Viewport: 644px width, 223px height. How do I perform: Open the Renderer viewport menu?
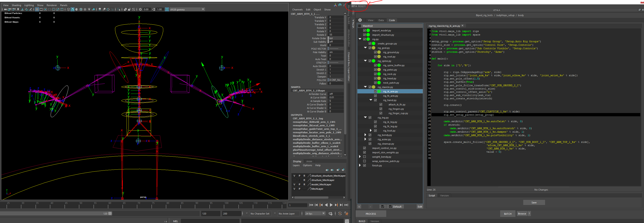52,5
